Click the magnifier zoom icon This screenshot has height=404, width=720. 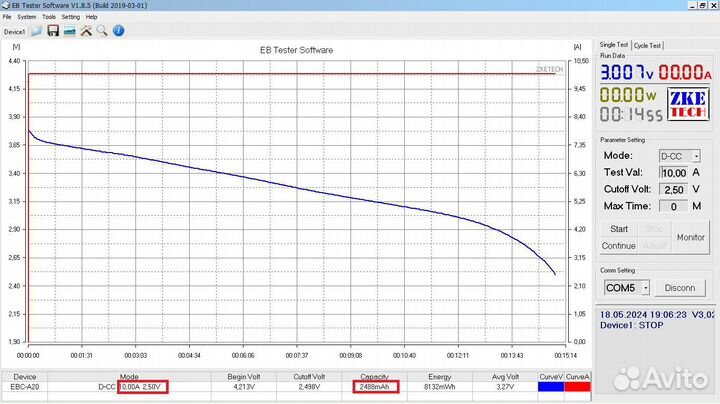click(x=102, y=31)
